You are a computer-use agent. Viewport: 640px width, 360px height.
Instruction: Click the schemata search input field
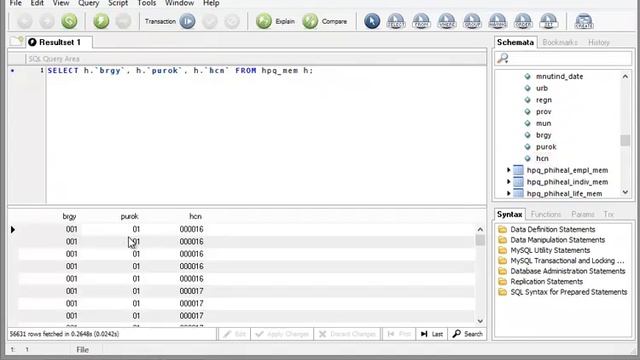(563, 58)
